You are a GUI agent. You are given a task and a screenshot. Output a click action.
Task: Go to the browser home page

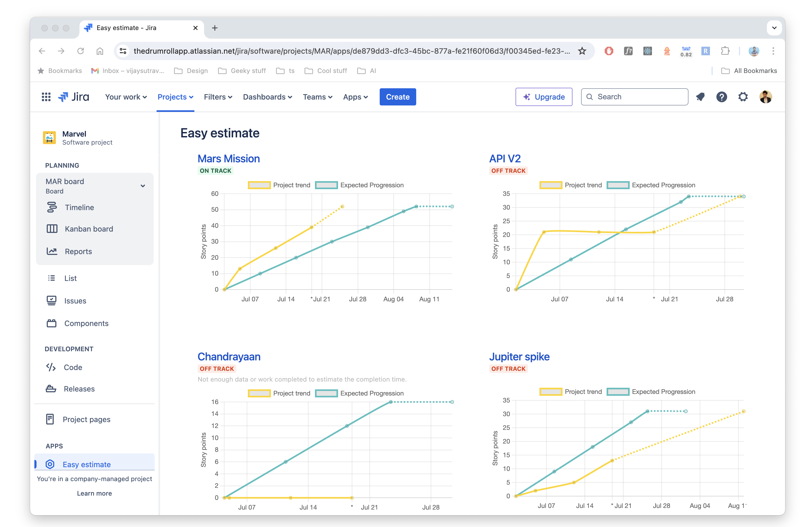pyautogui.click(x=100, y=51)
